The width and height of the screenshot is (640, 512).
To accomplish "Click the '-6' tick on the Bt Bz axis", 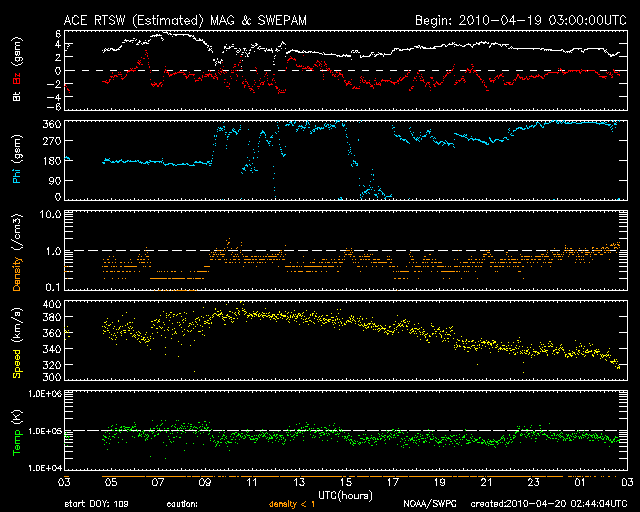I will 54,107.
